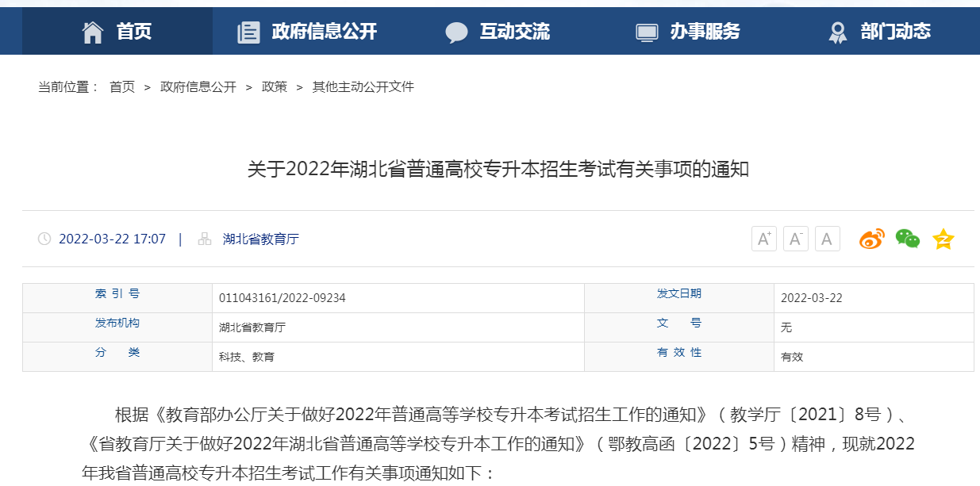980x486 pixels.
Task: Click the 科技、教育 category value
Action: (x=247, y=357)
